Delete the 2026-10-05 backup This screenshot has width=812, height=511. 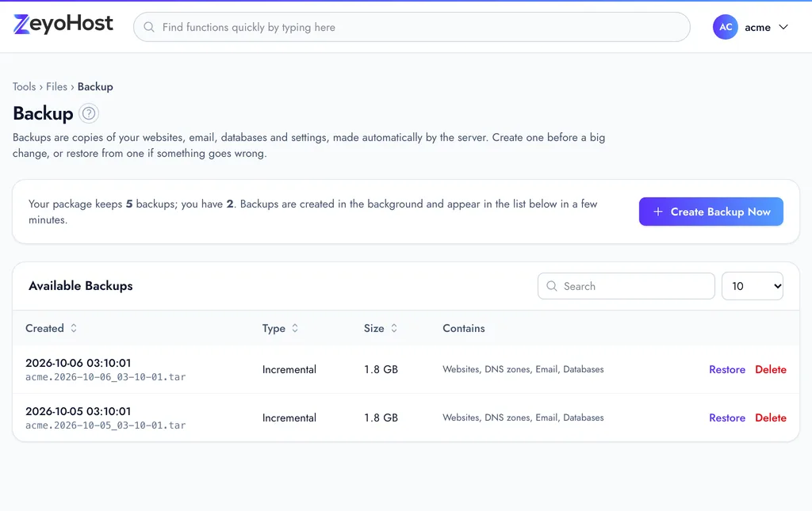click(771, 418)
